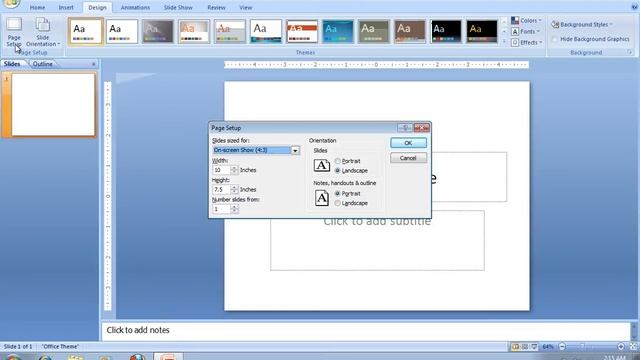640x360 pixels.
Task: Close the Page Setup dialog with X
Action: tap(421, 128)
